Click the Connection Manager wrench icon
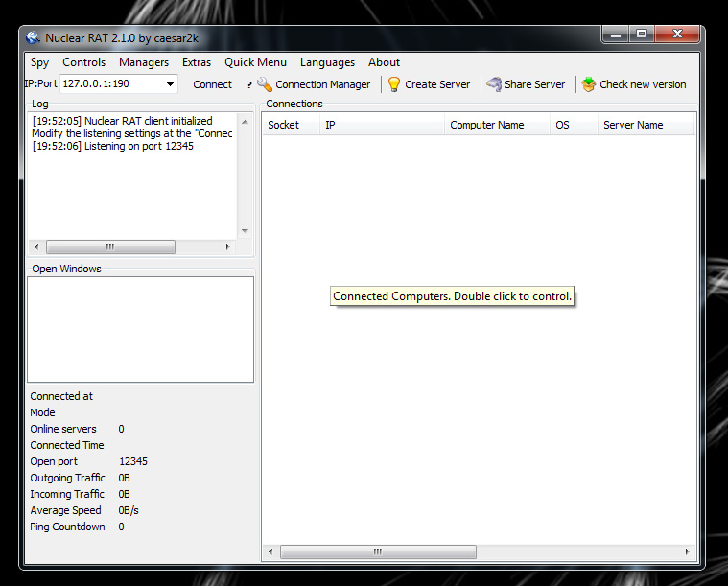Viewport: 728px width, 586px height. pos(265,84)
